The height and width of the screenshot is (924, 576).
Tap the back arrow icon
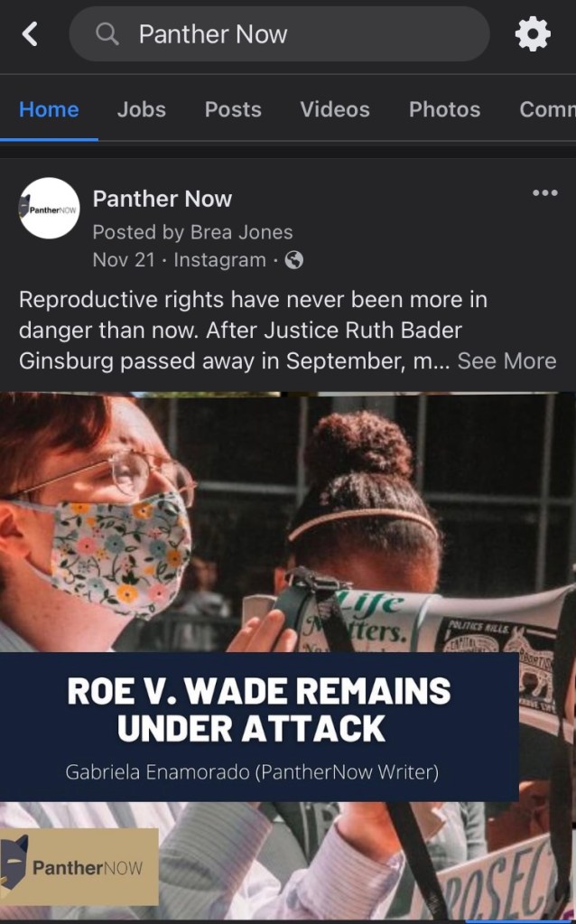tap(30, 34)
